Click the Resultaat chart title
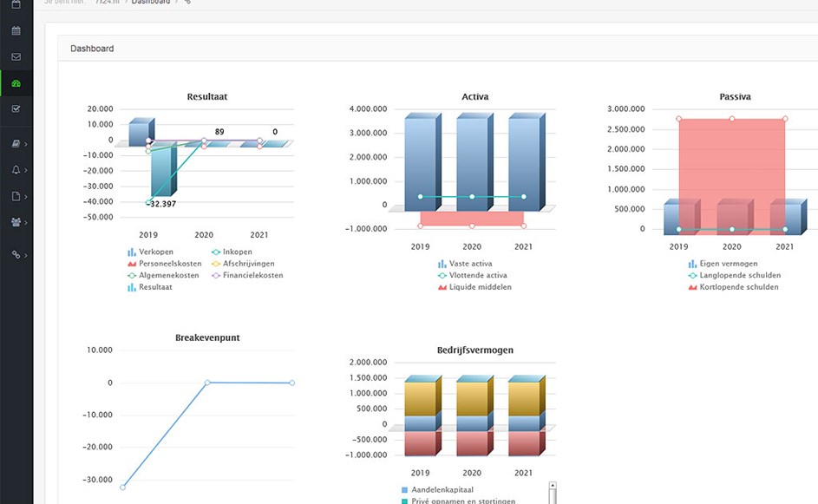This screenshot has width=818, height=504. pos(207,96)
